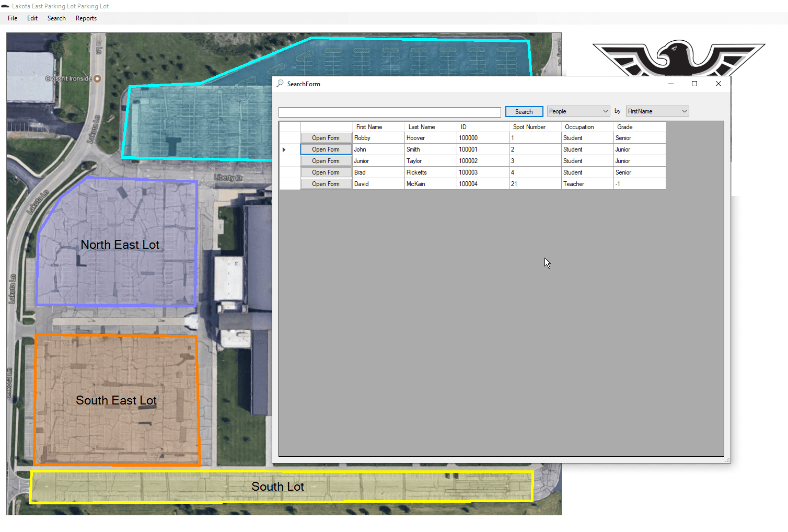Click ID cell '100003'
The width and height of the screenshot is (788, 532).
[x=483, y=172]
